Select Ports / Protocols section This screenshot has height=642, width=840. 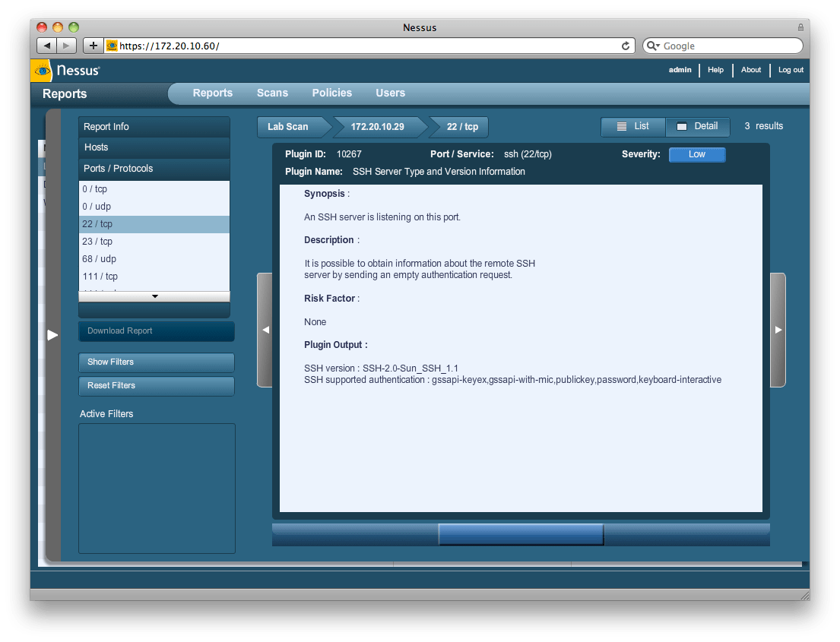154,169
